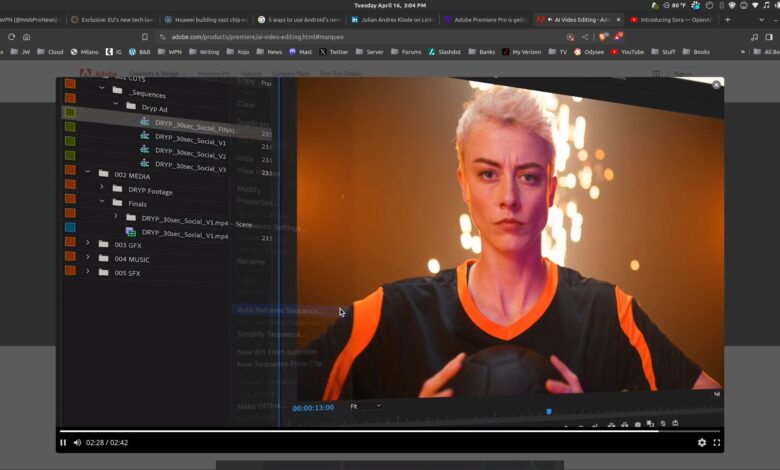Image resolution: width=780 pixels, height=470 pixels.
Task: Select sequence icon for DRYP_30sec_Social_V1
Action: [x=145, y=135]
